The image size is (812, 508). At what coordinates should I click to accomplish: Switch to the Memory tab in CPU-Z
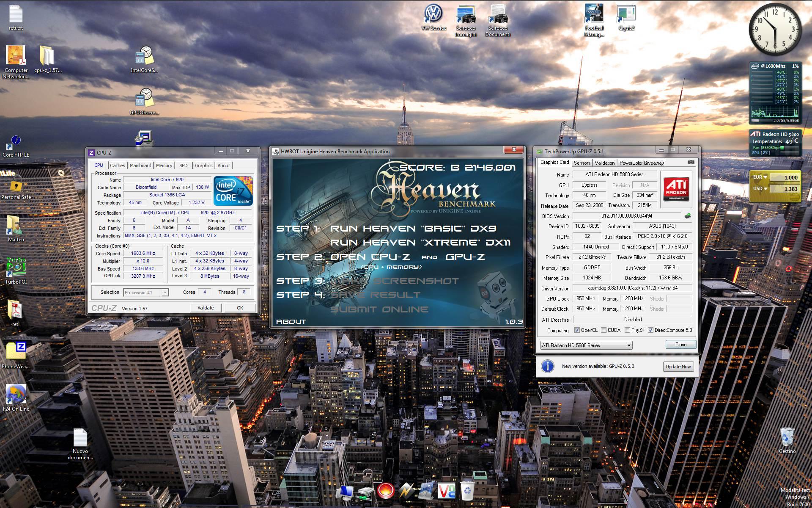click(164, 166)
